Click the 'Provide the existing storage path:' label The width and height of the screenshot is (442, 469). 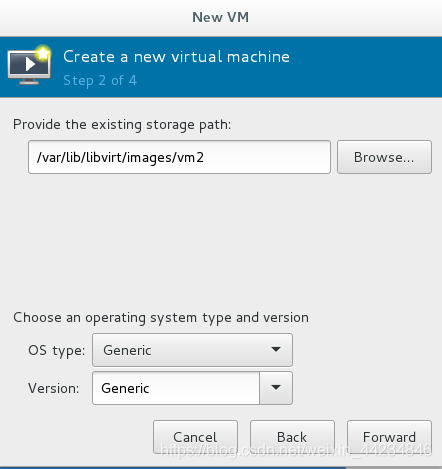click(122, 125)
